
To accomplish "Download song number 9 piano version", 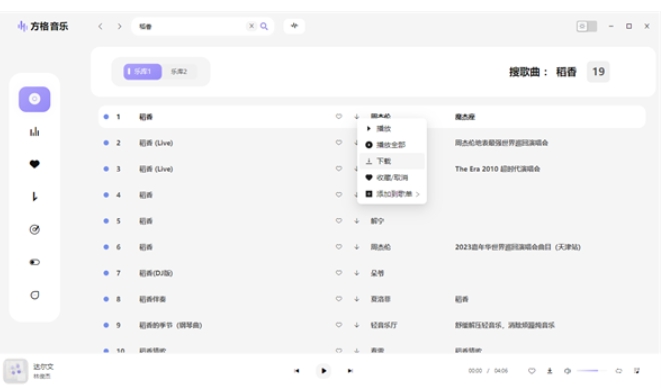I will (357, 325).
